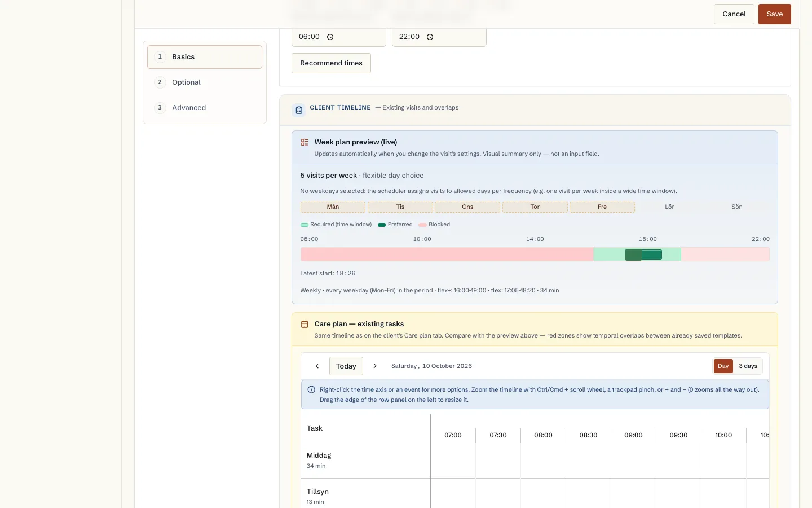
Task: Click the 09:30 time axis header
Action: (678, 436)
